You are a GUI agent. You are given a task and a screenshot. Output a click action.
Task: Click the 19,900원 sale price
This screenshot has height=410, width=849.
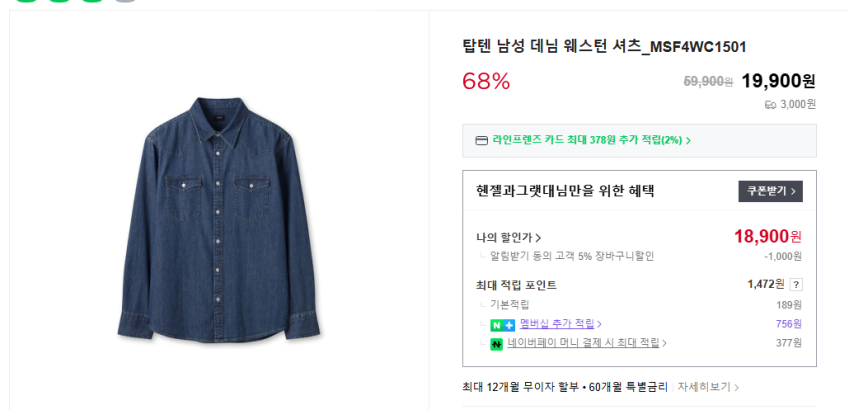[x=779, y=81]
